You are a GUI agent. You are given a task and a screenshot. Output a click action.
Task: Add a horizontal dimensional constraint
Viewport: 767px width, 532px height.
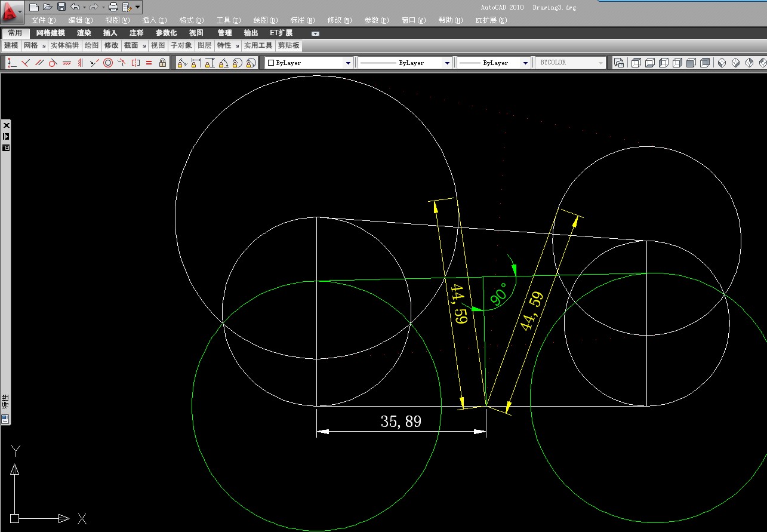pyautogui.click(x=196, y=63)
